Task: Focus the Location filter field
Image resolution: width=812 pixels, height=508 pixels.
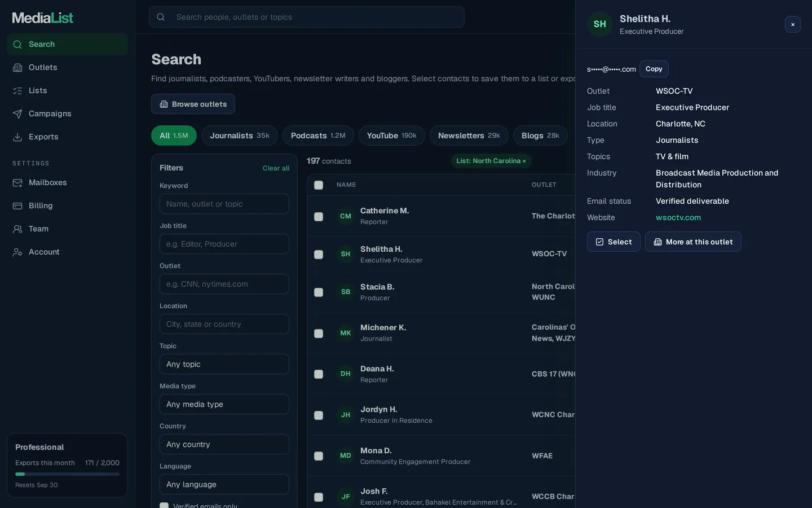Action: pyautogui.click(x=224, y=324)
